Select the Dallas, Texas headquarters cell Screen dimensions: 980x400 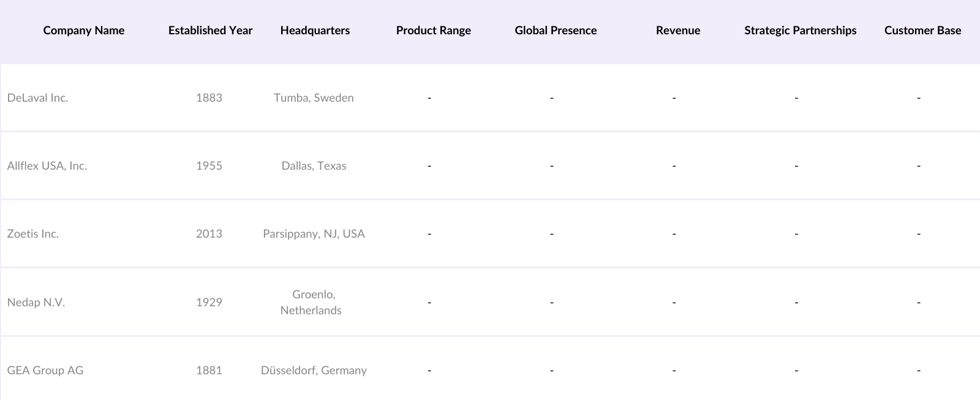[314, 166]
